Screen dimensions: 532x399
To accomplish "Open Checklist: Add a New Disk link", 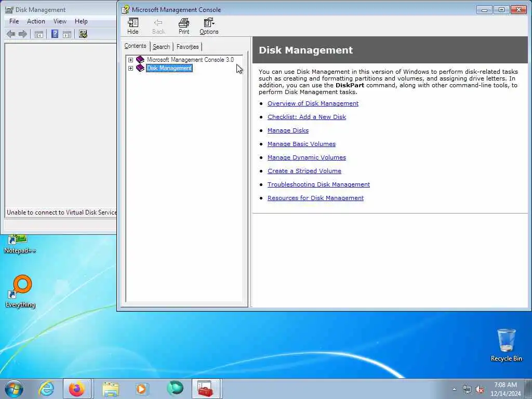I will [307, 117].
